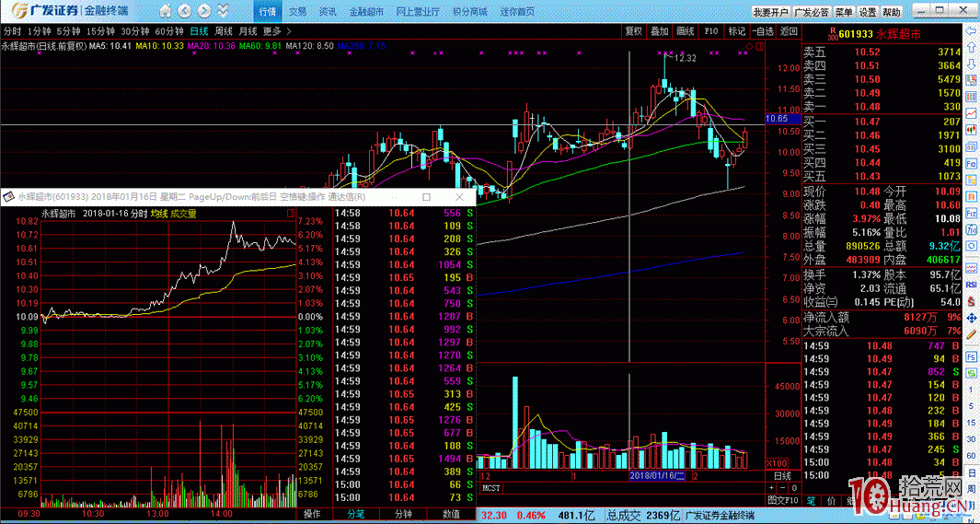
Task: Click the 标记 mark button
Action: pyautogui.click(x=736, y=30)
